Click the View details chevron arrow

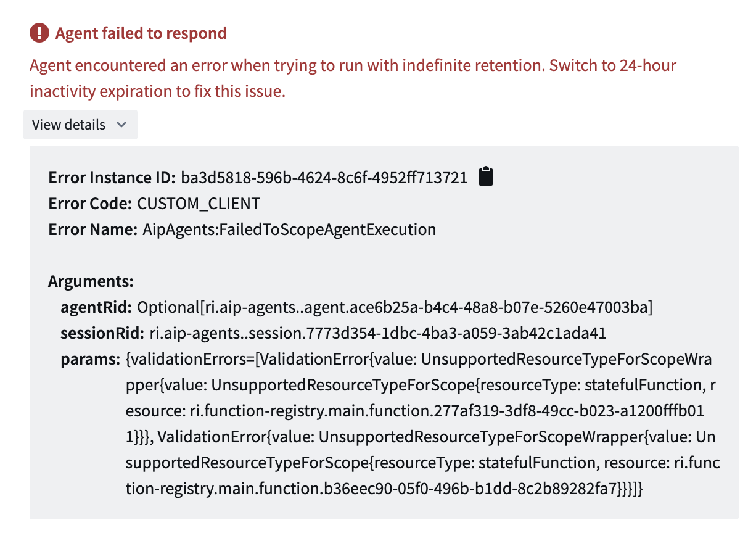(121, 125)
